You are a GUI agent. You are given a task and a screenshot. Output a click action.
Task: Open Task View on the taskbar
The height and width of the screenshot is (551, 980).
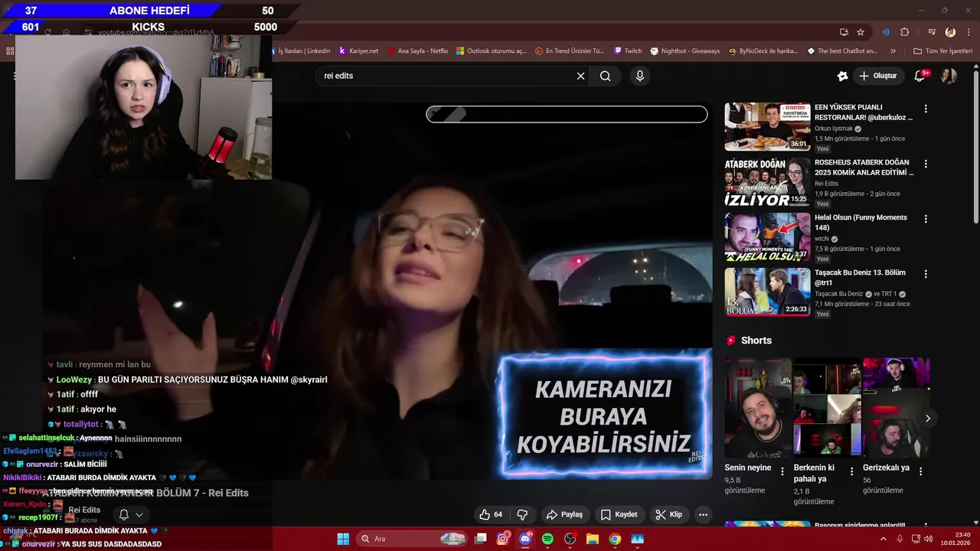point(481,539)
